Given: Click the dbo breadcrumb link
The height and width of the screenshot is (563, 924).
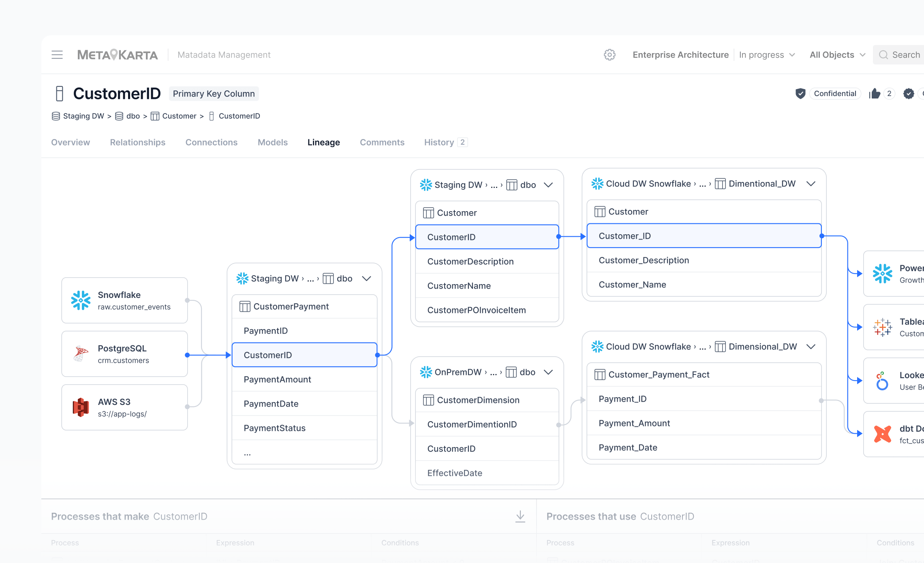Looking at the screenshot, I should tap(133, 116).
